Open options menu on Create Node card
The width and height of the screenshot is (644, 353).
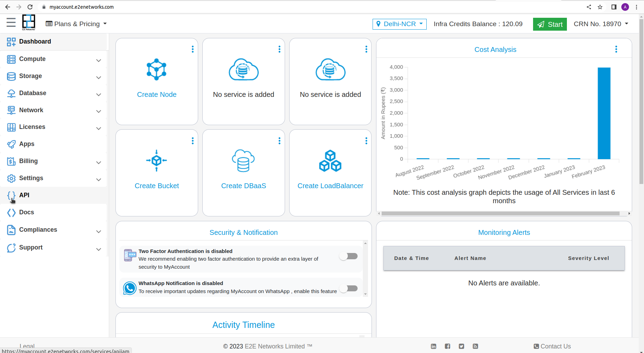pos(193,49)
